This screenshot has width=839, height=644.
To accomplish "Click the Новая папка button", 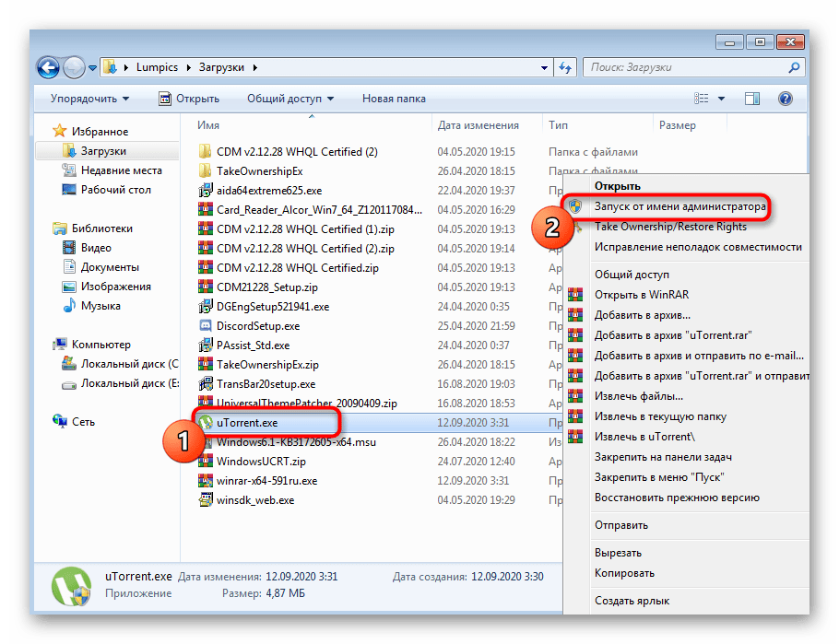I will point(394,99).
